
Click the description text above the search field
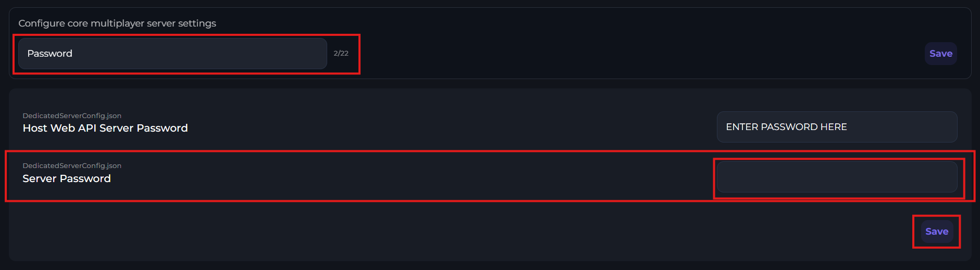[x=117, y=23]
